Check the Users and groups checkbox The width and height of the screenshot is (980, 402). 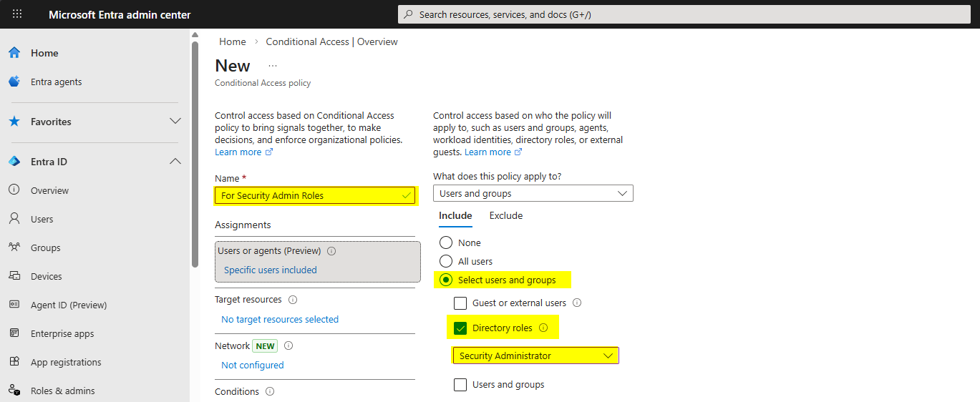coord(460,384)
